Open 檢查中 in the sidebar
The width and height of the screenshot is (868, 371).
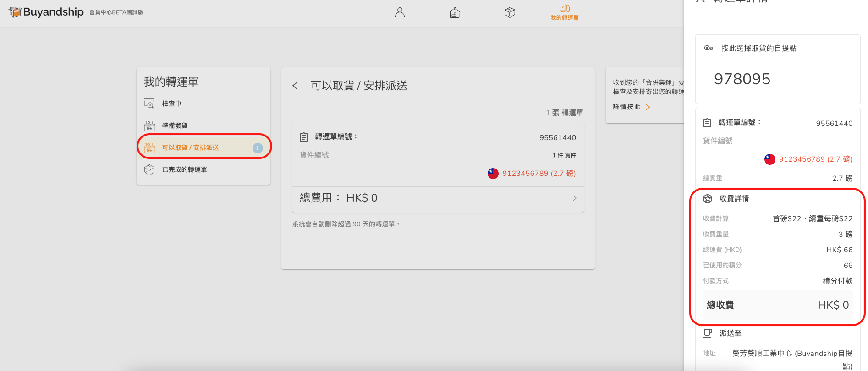click(171, 104)
